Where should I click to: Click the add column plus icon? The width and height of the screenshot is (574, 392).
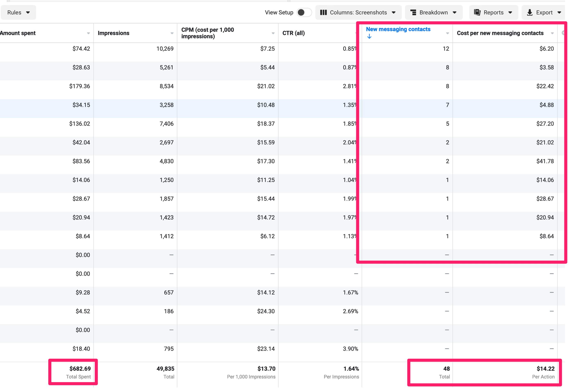pyautogui.click(x=563, y=33)
